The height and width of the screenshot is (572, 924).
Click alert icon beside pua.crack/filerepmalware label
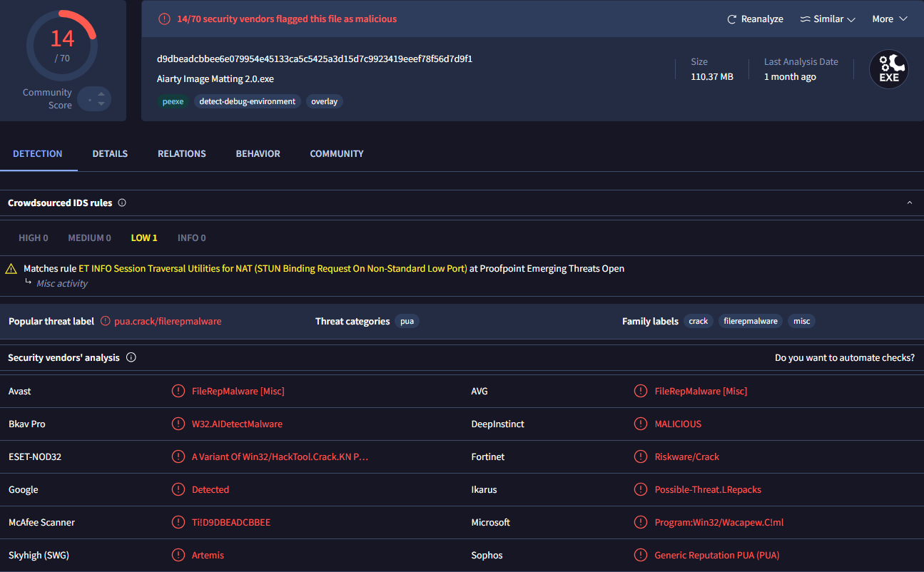coord(106,321)
